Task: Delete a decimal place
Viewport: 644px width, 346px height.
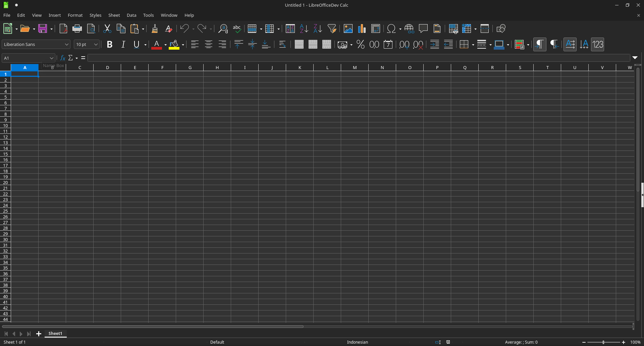Action: pyautogui.click(x=418, y=44)
